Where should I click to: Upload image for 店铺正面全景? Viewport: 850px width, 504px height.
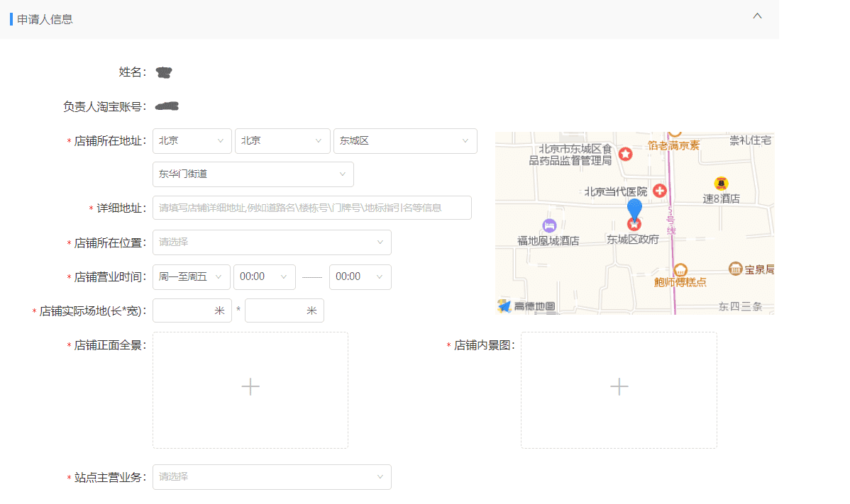pyautogui.click(x=250, y=390)
